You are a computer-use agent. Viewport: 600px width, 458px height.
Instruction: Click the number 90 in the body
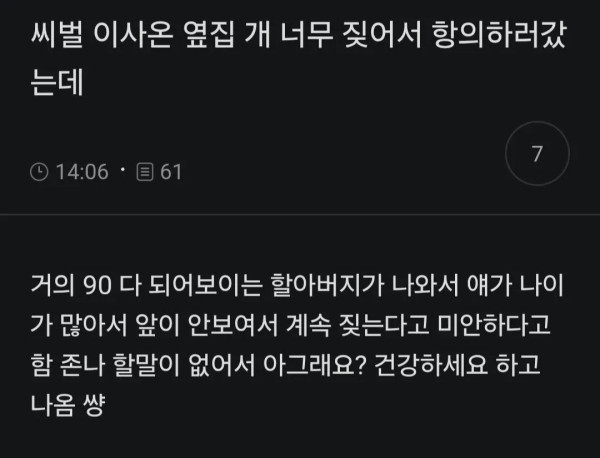[x=97, y=286]
